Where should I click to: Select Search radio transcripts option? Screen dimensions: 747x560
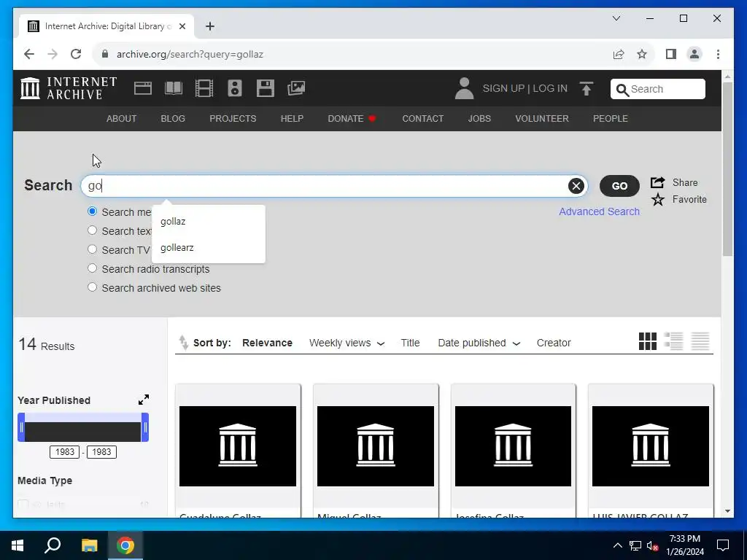click(93, 268)
